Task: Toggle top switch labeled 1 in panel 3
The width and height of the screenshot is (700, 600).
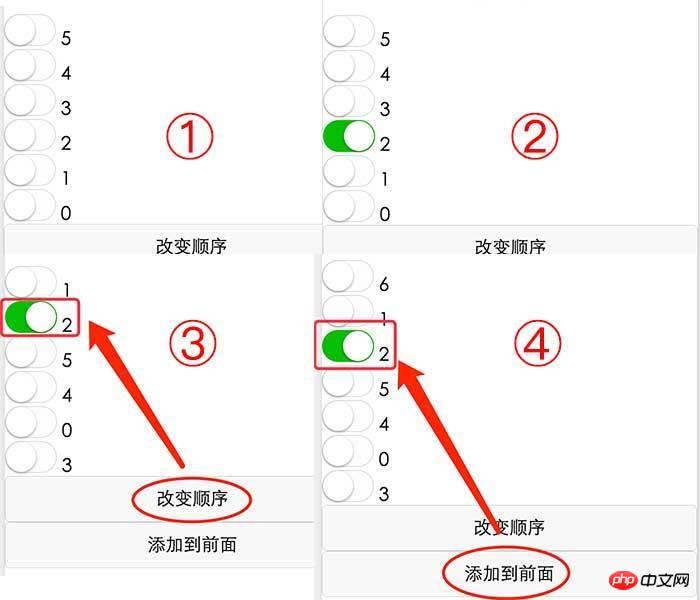Action: click(31, 282)
